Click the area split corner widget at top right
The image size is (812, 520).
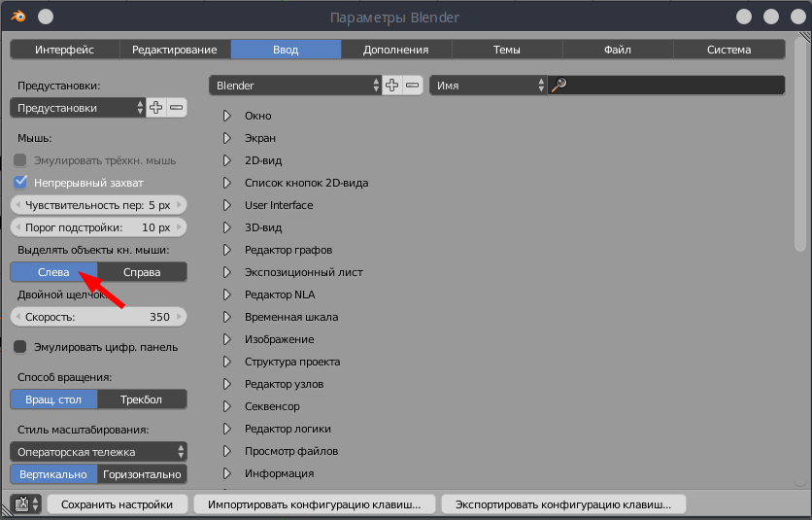point(805,37)
